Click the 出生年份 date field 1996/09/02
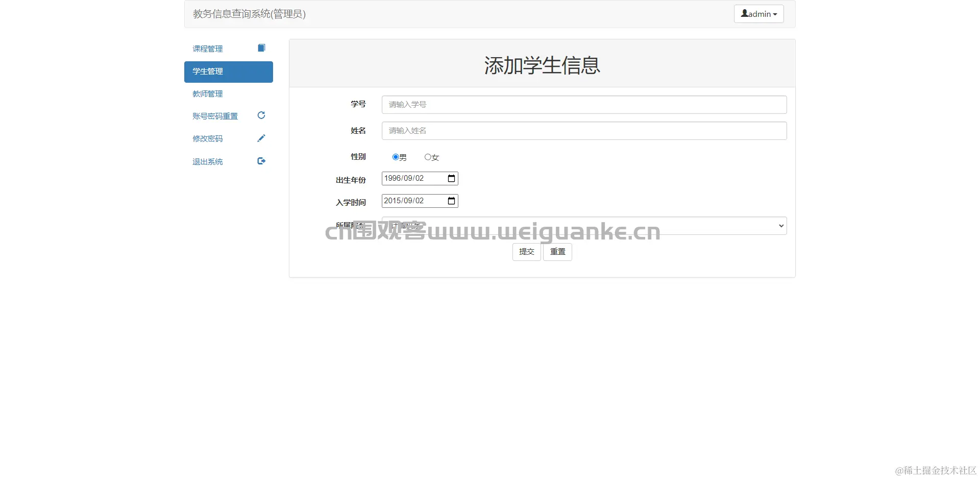This screenshot has height=479, width=980. click(420, 178)
